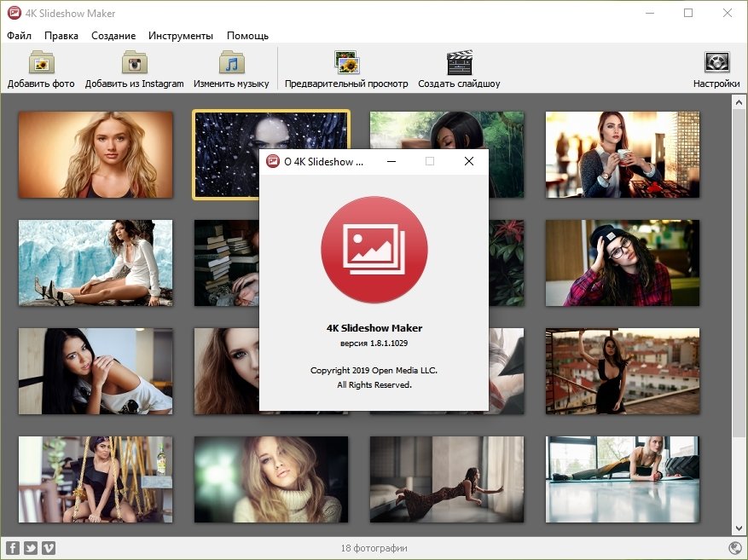The height and width of the screenshot is (560, 748).
Task: Click the Добавить фото toolbar icon
Action: click(x=42, y=62)
